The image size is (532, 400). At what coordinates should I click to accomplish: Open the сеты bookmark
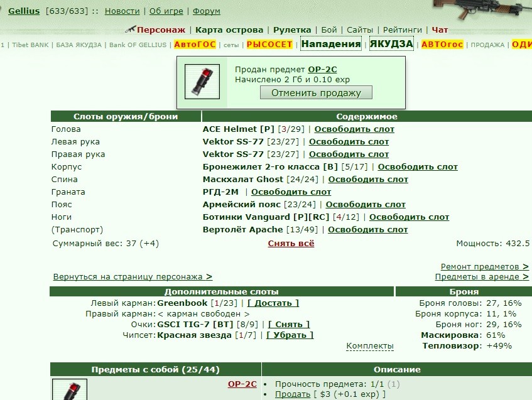231,45
